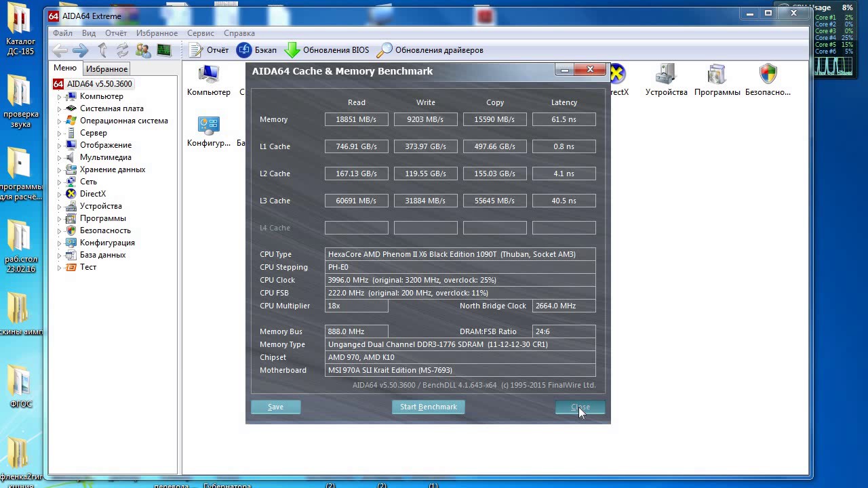Open the Устройства icon in main pane

667,80
